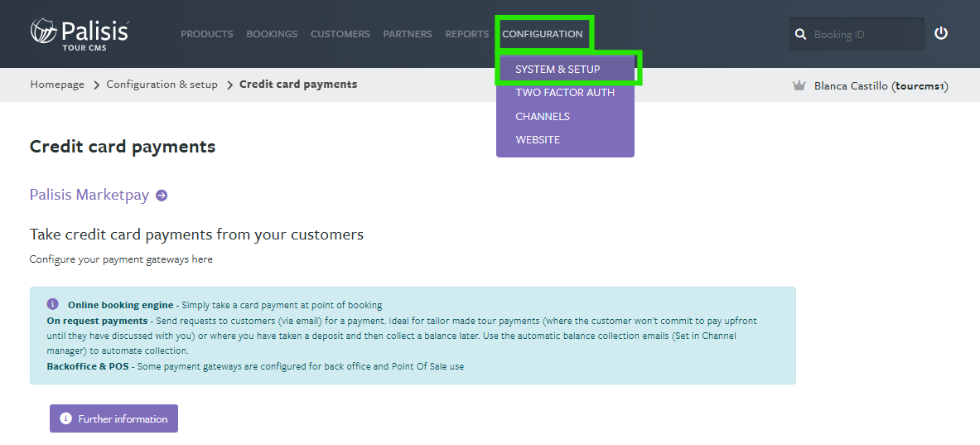Open the Reports dropdown menu
The width and height of the screenshot is (980, 445).
(x=467, y=34)
